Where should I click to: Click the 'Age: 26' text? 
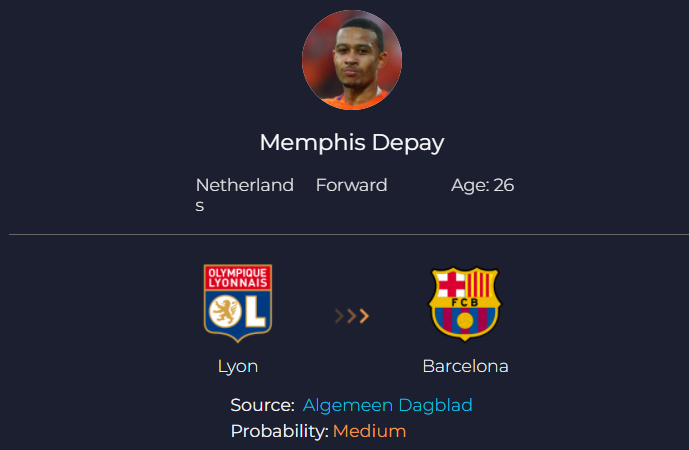tap(482, 185)
